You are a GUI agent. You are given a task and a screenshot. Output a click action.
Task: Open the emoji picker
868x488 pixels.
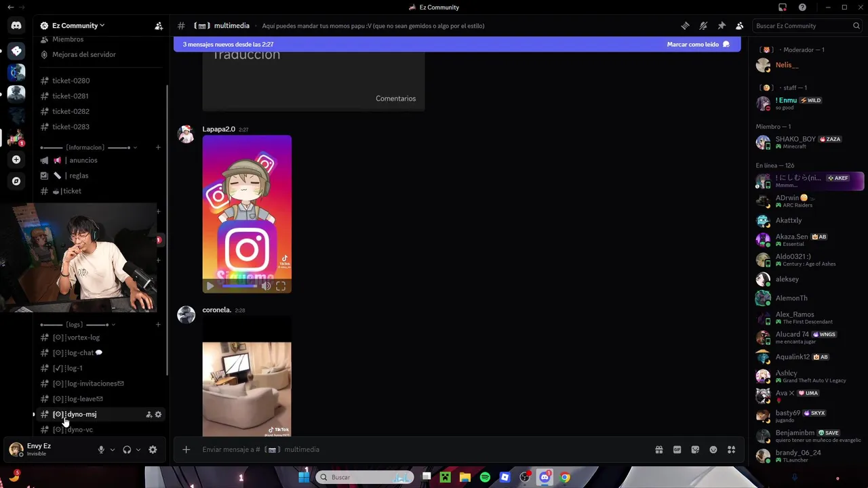[x=713, y=449]
